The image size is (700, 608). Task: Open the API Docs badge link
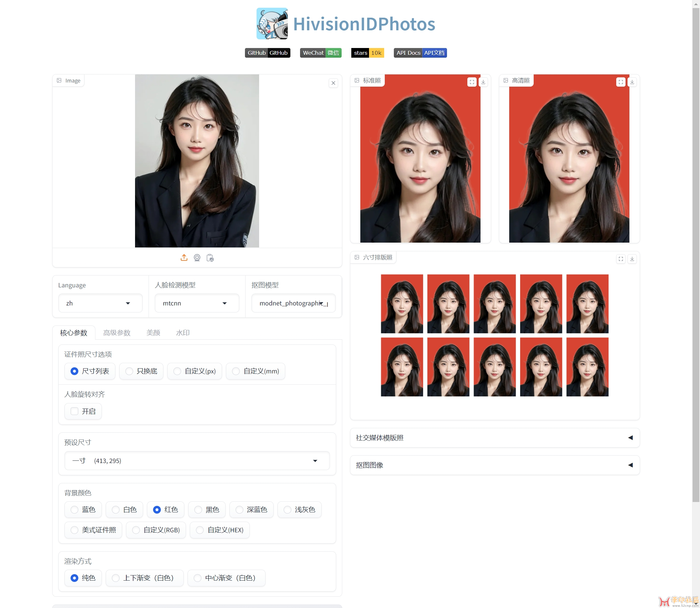[x=420, y=53]
